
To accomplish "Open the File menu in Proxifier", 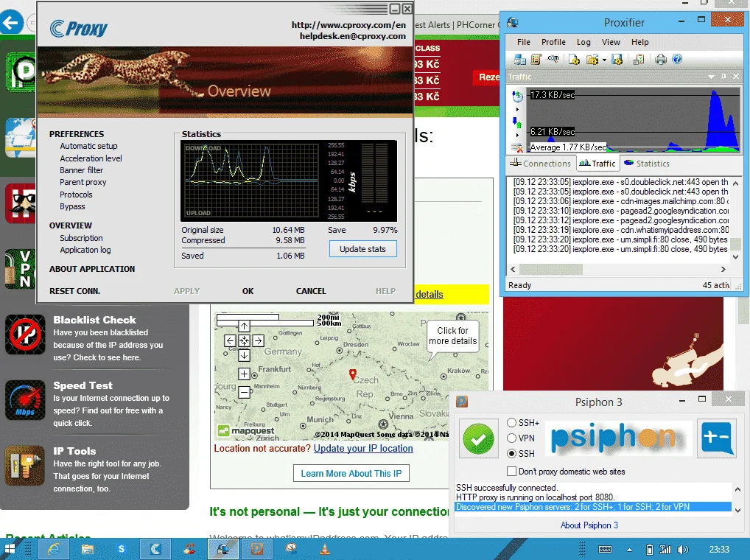I will click(524, 42).
